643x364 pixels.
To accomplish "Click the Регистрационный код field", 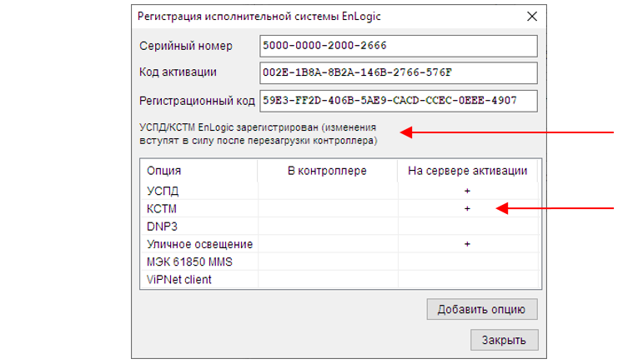I will click(398, 101).
